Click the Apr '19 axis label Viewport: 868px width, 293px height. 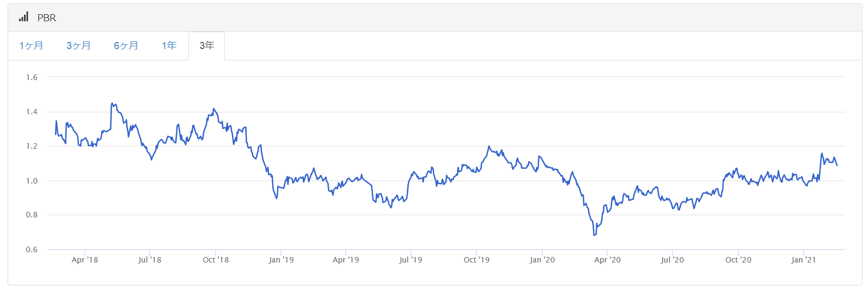pos(346,260)
